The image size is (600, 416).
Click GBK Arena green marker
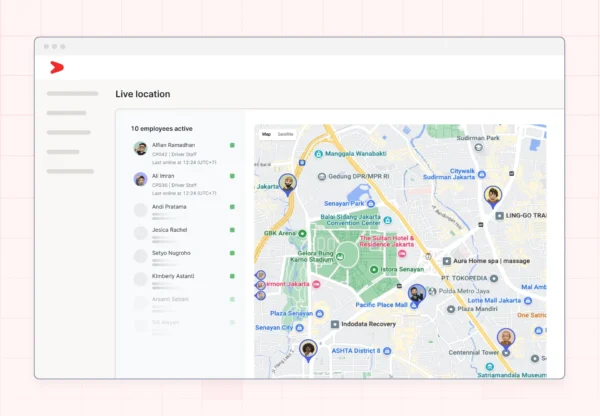click(302, 233)
